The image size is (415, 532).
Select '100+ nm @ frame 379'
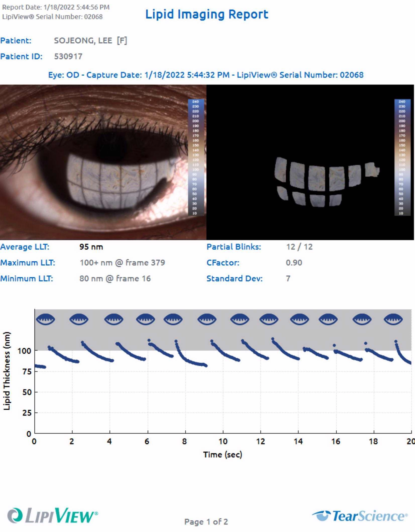122,263
